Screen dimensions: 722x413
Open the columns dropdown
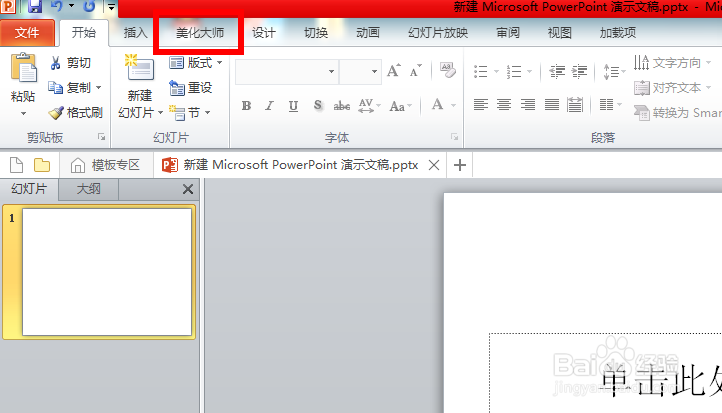[x=610, y=105]
